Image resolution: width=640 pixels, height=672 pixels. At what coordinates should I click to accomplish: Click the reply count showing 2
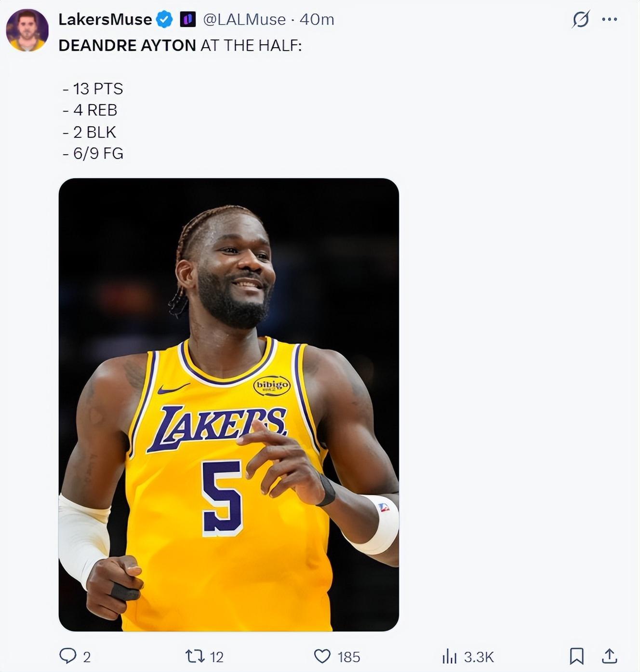(87, 657)
